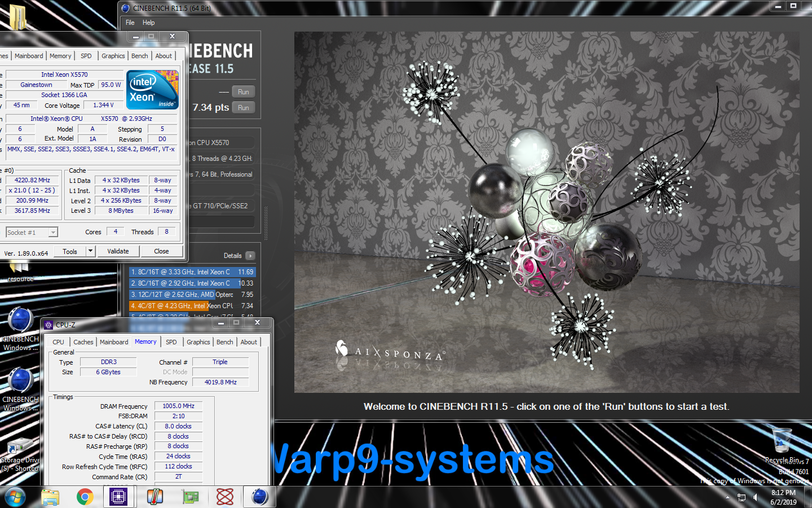Switch to Mainboard tab in lower CPU-Z
The image size is (812, 508).
pyautogui.click(x=114, y=342)
